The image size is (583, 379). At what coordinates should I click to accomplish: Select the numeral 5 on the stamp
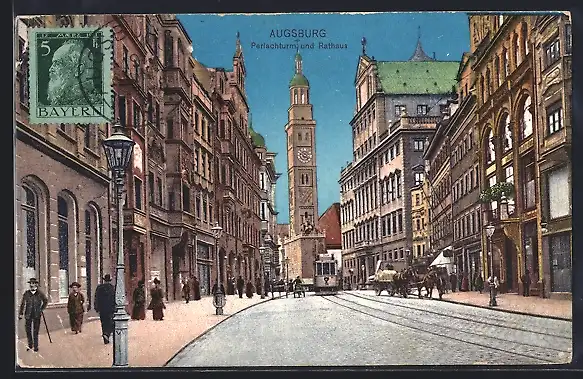coord(46,48)
